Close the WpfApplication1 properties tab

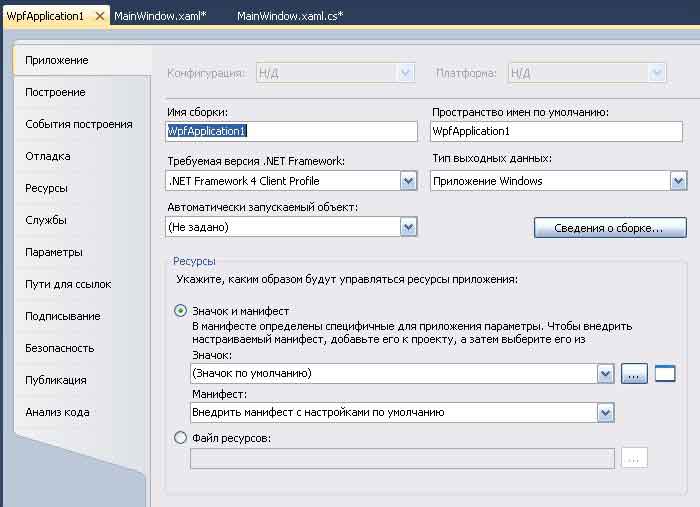[100, 16]
